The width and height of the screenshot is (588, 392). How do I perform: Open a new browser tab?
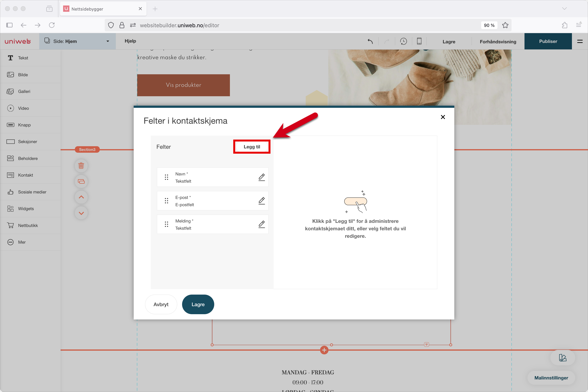pyautogui.click(x=155, y=9)
